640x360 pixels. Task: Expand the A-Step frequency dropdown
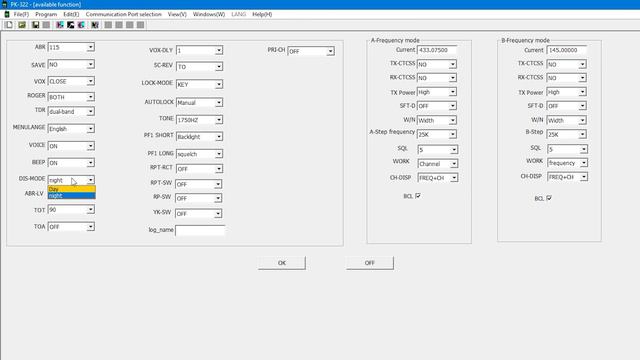click(x=452, y=134)
